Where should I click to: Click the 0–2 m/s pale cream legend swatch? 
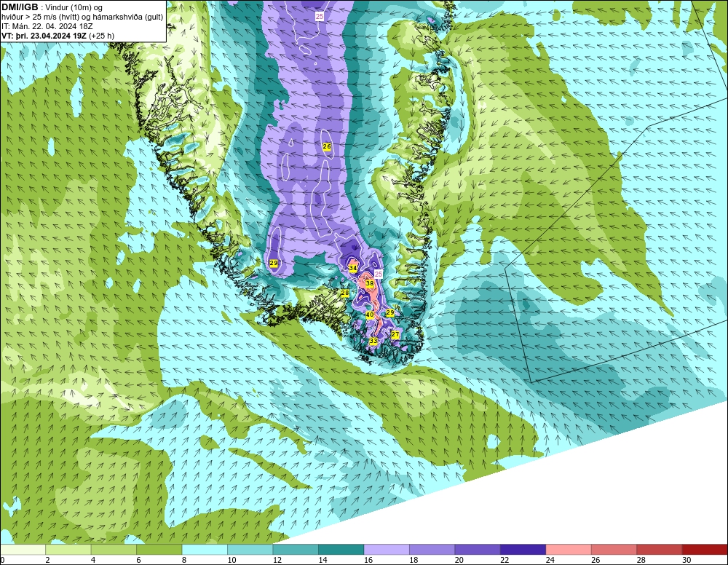pos(23,550)
